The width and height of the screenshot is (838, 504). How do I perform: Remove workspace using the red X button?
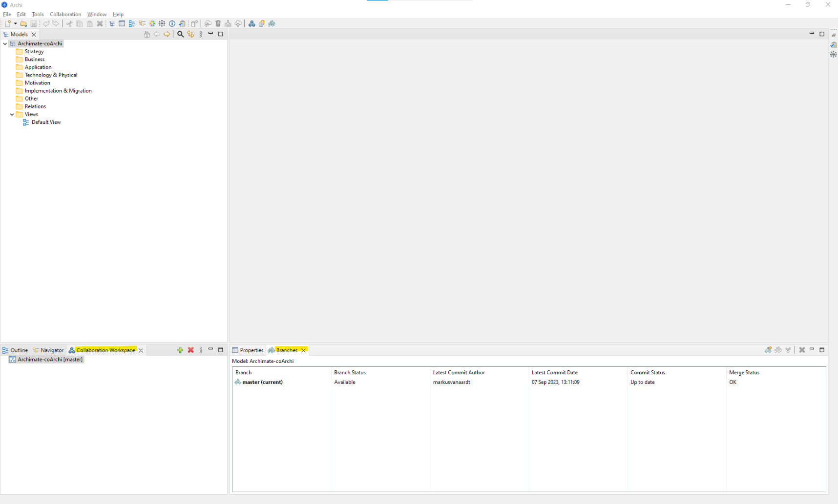[190, 350]
